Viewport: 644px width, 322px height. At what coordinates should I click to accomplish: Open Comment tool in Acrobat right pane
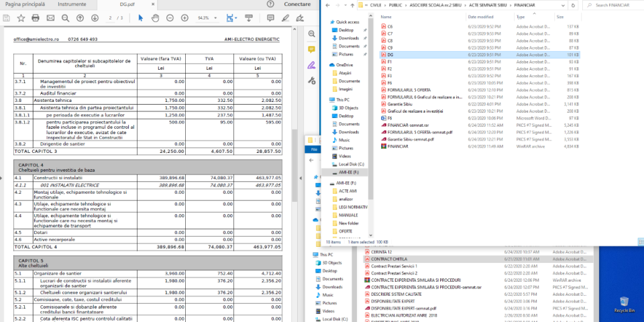(x=312, y=49)
